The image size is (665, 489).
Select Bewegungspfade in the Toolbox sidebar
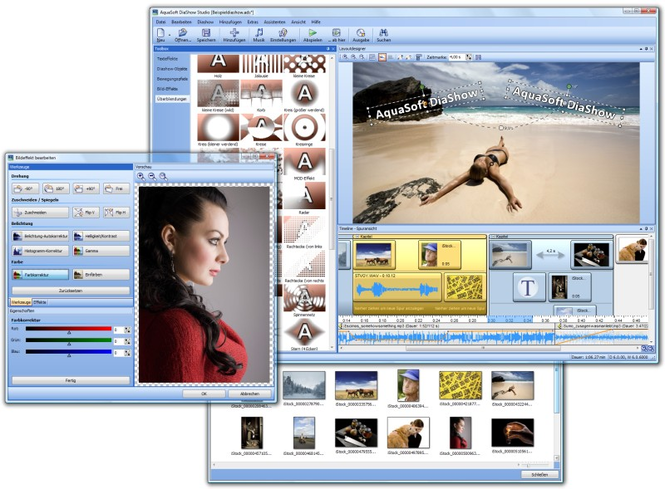(x=172, y=79)
